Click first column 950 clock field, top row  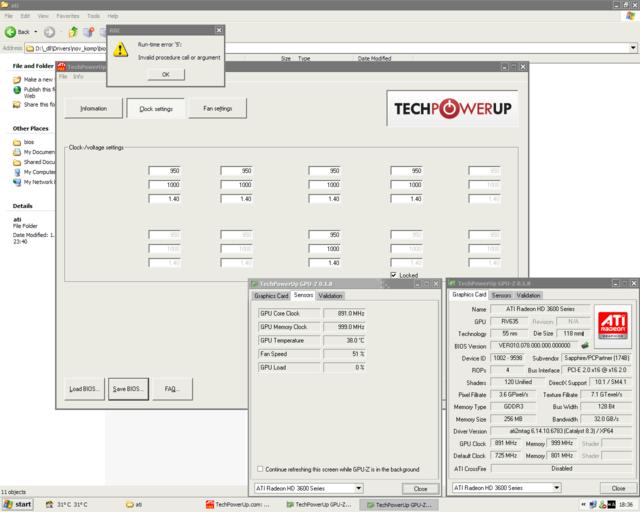click(x=164, y=171)
